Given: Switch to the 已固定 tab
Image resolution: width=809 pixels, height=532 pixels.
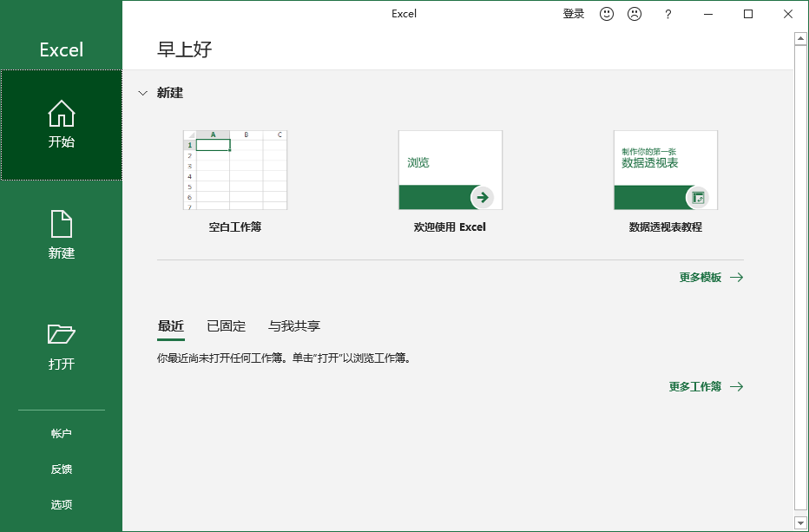Looking at the screenshot, I should [226, 326].
